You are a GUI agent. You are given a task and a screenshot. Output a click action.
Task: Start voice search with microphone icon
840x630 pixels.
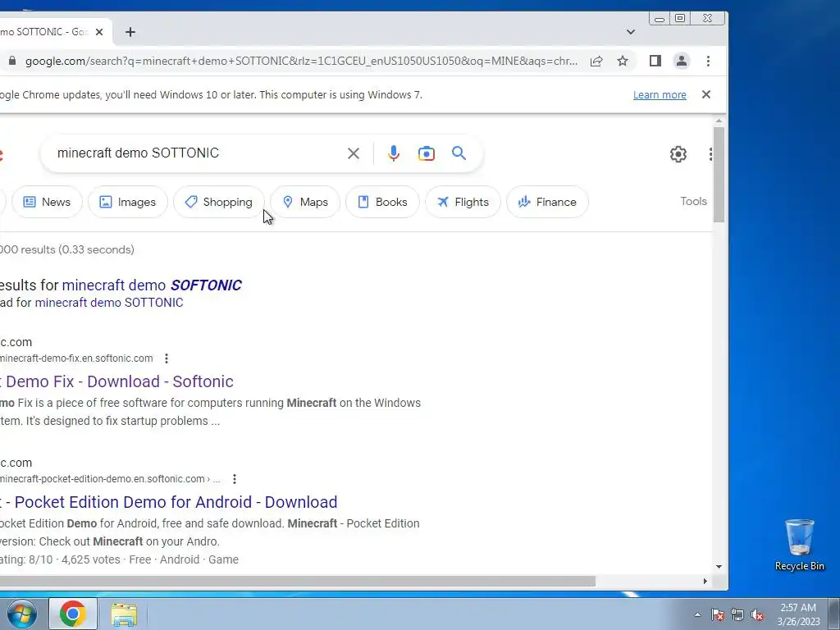click(394, 153)
